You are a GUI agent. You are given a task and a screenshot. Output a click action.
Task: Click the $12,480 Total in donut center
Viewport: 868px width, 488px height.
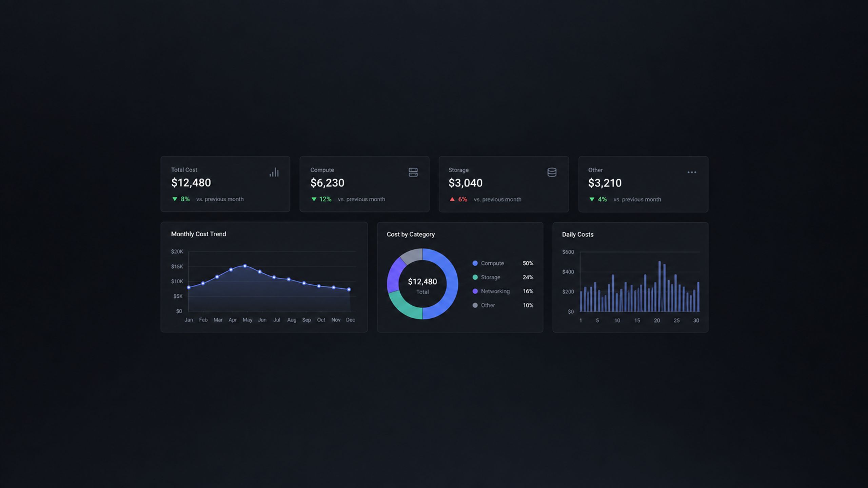click(x=422, y=282)
